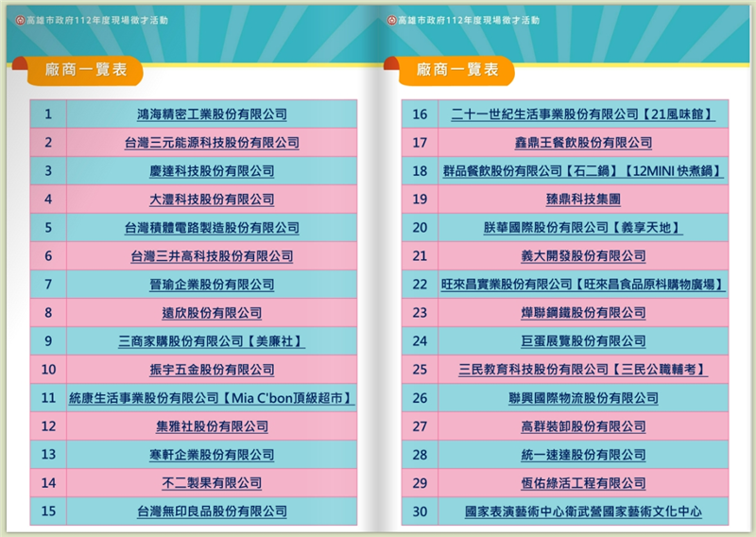The width and height of the screenshot is (756, 537).
Task: Click the city emblem icon on right page header
Action: [391, 20]
